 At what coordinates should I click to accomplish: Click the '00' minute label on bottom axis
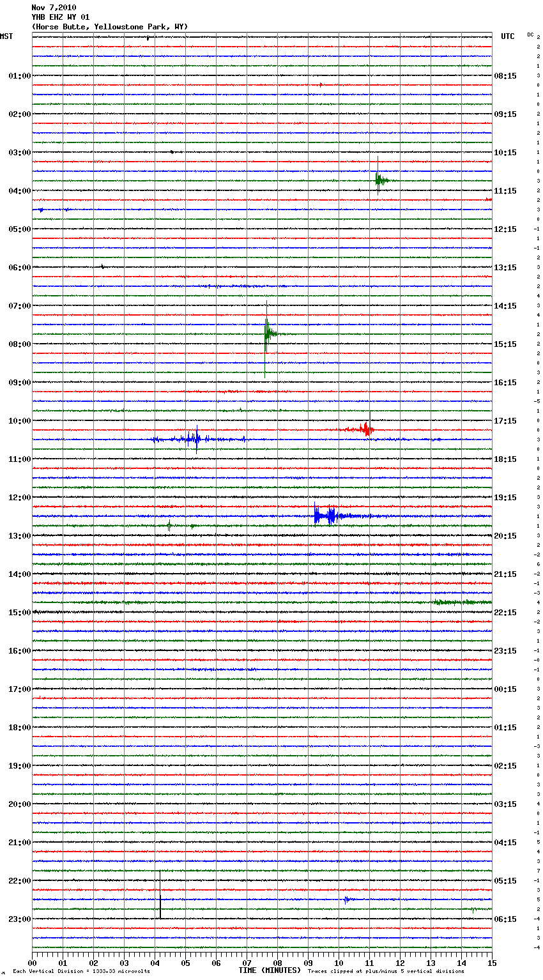(33, 963)
